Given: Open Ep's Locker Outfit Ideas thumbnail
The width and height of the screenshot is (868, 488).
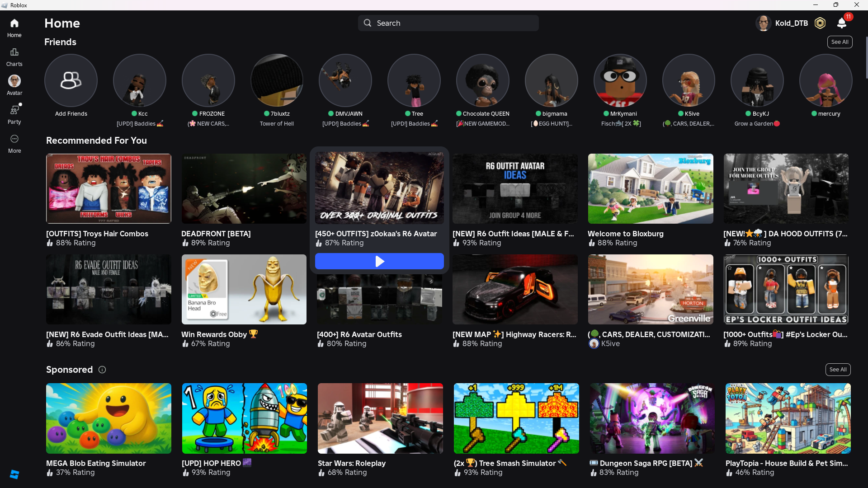Looking at the screenshot, I should [x=786, y=289].
